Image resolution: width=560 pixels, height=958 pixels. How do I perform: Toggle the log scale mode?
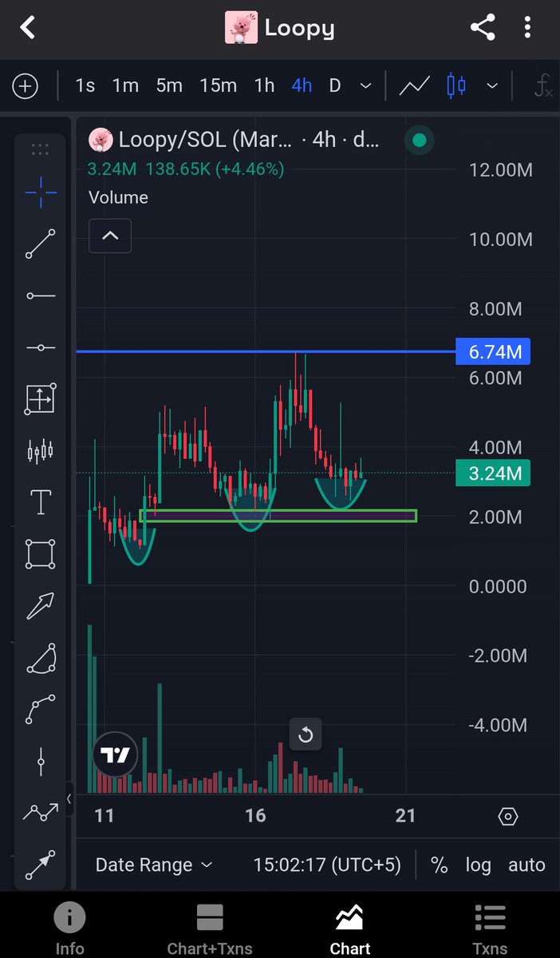(x=479, y=865)
